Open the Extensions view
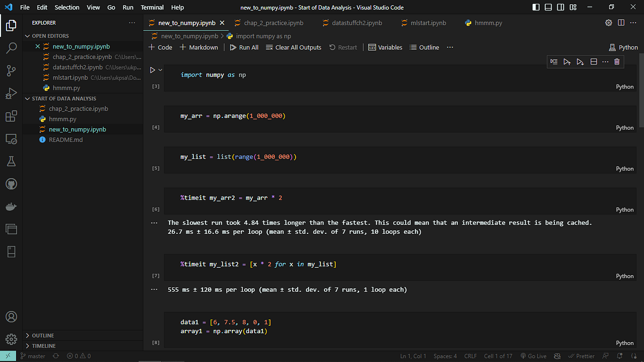 (x=11, y=116)
